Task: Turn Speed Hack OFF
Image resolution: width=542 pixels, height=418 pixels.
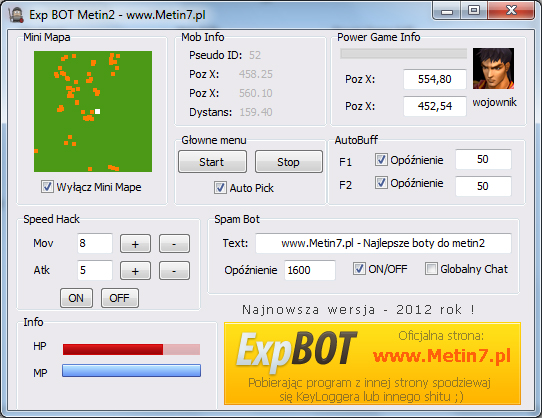Action: (120, 298)
